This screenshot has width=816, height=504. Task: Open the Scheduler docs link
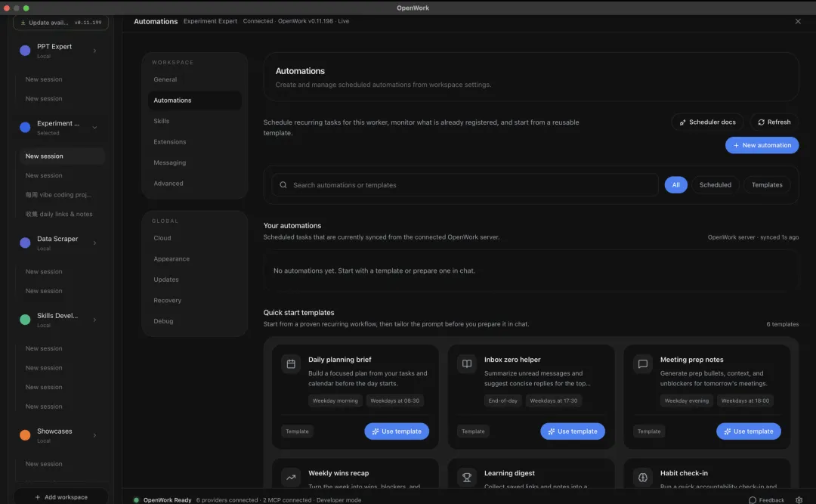pos(707,122)
